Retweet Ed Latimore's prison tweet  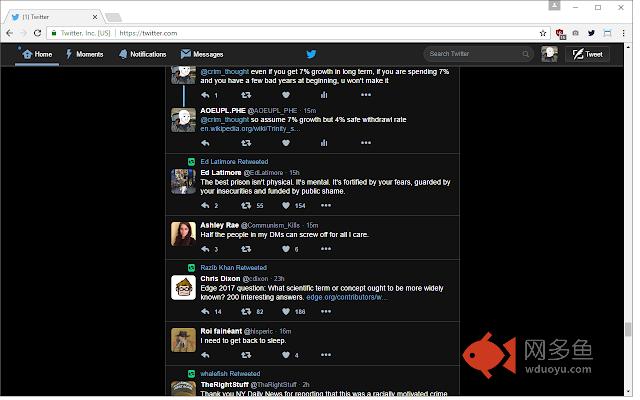tap(246, 205)
